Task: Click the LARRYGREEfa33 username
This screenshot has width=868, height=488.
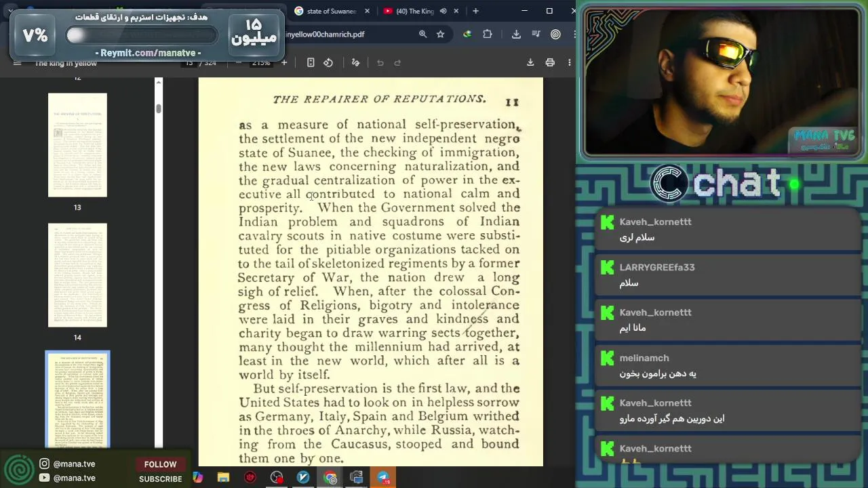Action: click(x=656, y=267)
